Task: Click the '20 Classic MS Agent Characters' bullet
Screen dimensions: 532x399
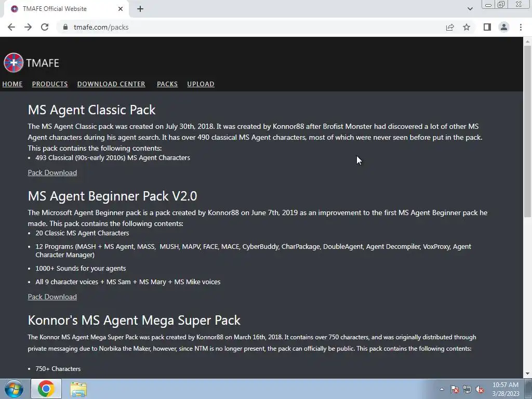Action: pos(82,233)
